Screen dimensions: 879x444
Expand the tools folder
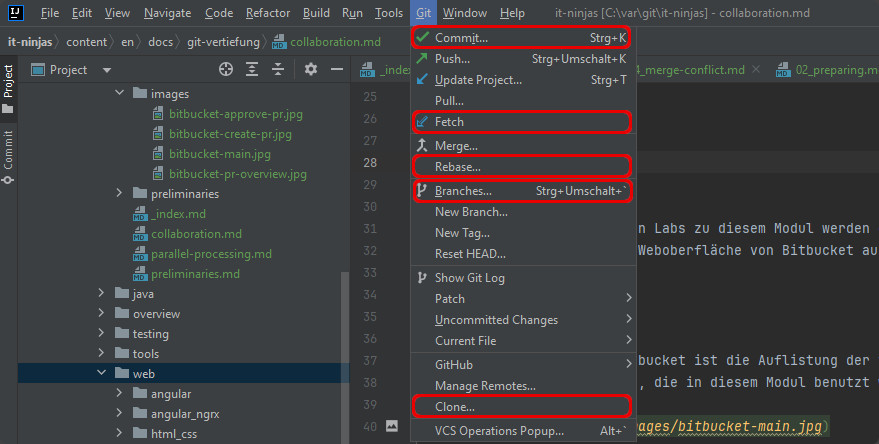pyautogui.click(x=101, y=353)
